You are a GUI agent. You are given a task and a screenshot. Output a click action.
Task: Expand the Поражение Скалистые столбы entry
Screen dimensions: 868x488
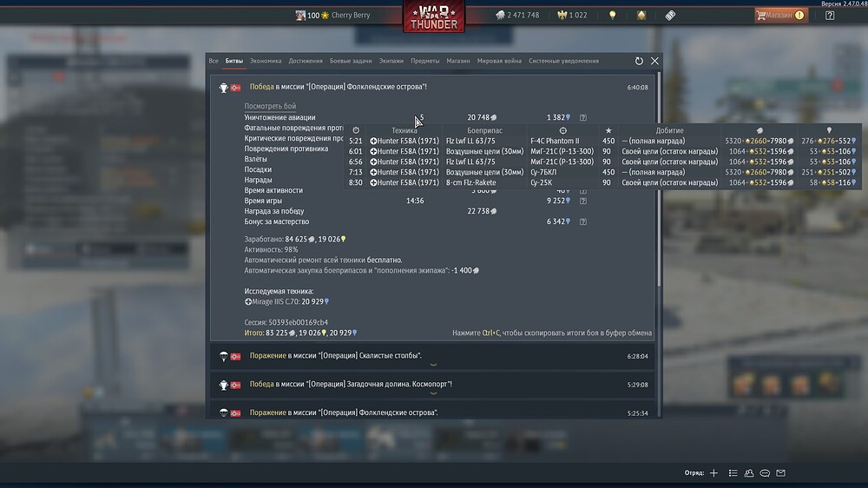tap(431, 356)
